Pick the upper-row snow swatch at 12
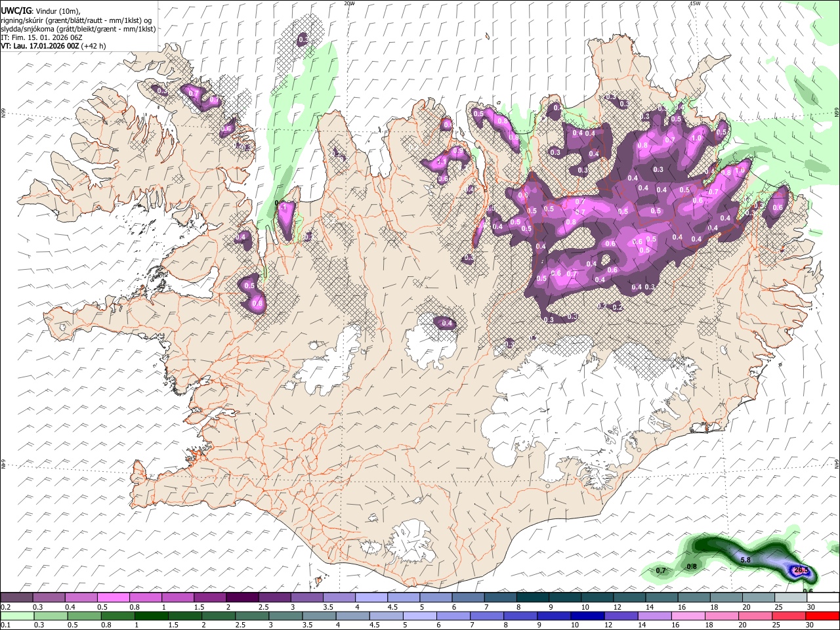Screen dimensions: 840x630 coord(629,598)
